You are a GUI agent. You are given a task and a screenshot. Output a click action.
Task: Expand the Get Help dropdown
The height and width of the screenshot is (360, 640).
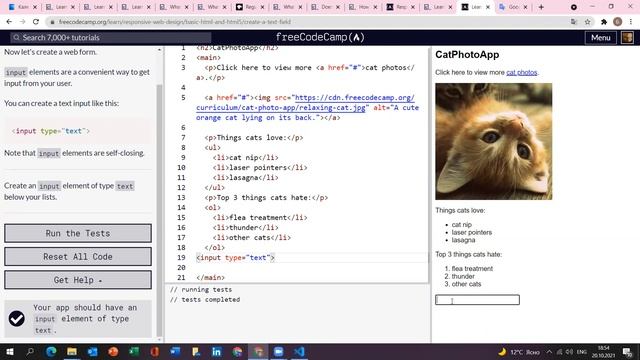[x=78, y=280]
